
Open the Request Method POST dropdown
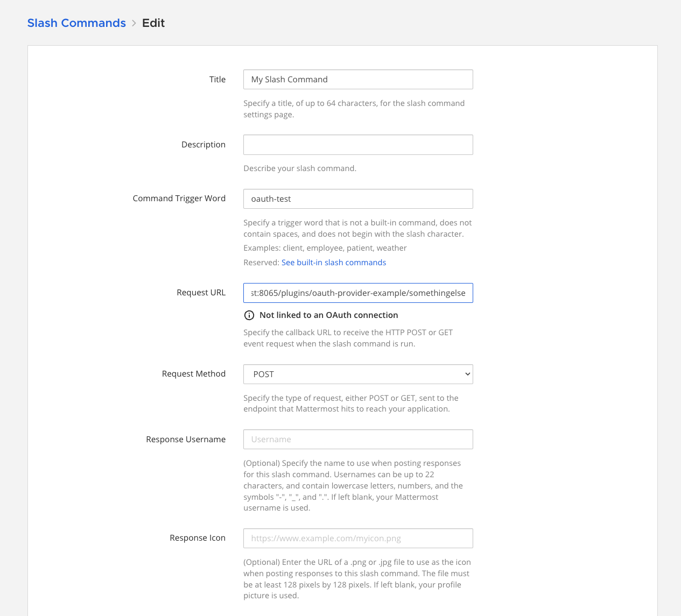click(x=358, y=374)
